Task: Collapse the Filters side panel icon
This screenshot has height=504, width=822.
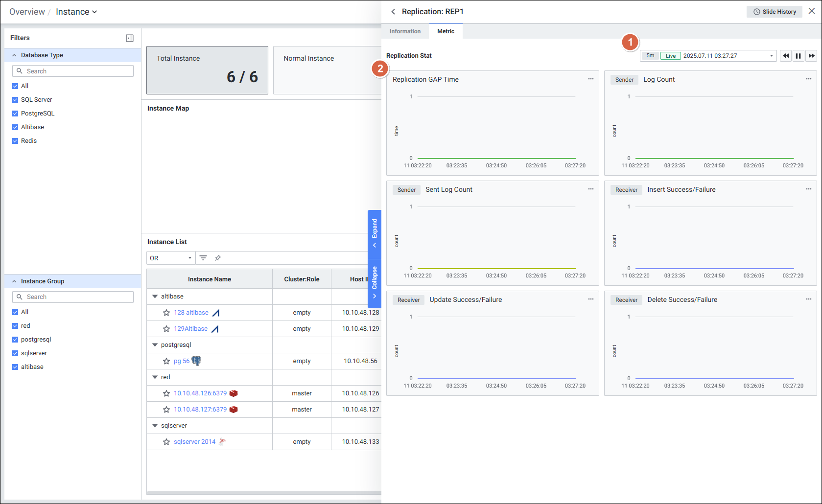Action: click(x=130, y=38)
